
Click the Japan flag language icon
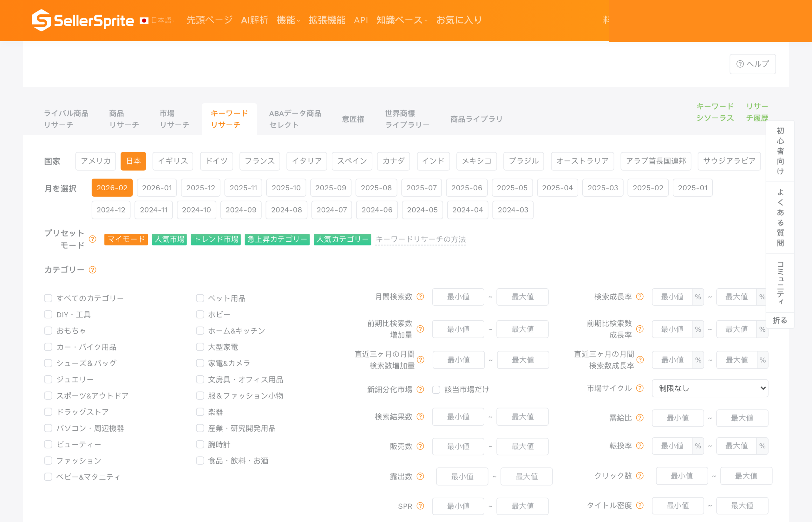[x=144, y=20]
